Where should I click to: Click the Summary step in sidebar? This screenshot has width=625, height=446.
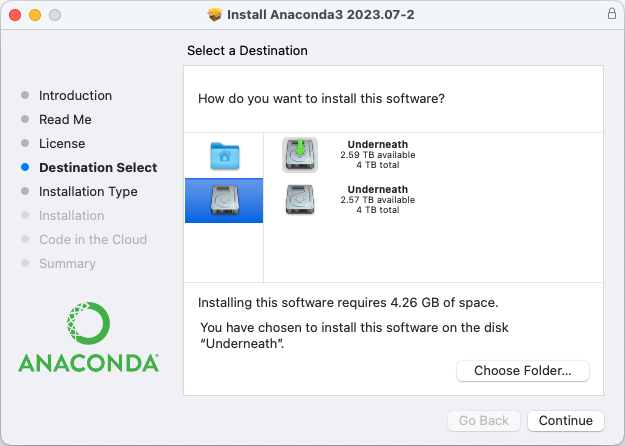point(67,264)
